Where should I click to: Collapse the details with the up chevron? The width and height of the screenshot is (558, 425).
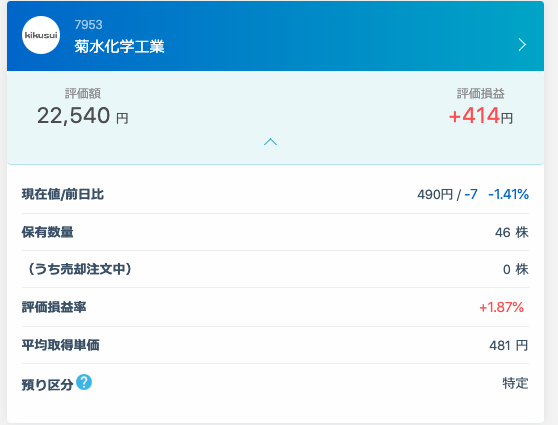point(270,142)
